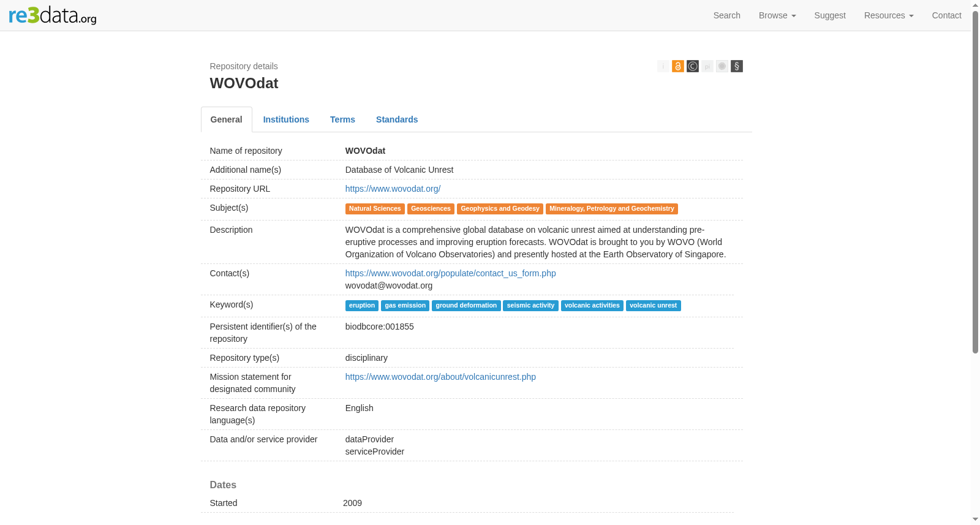980x525 pixels.
Task: Click the 'English' language value
Action: (360, 408)
